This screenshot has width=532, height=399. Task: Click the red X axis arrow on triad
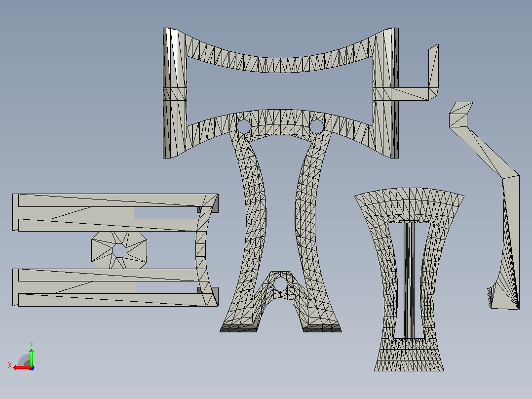(x=22, y=367)
